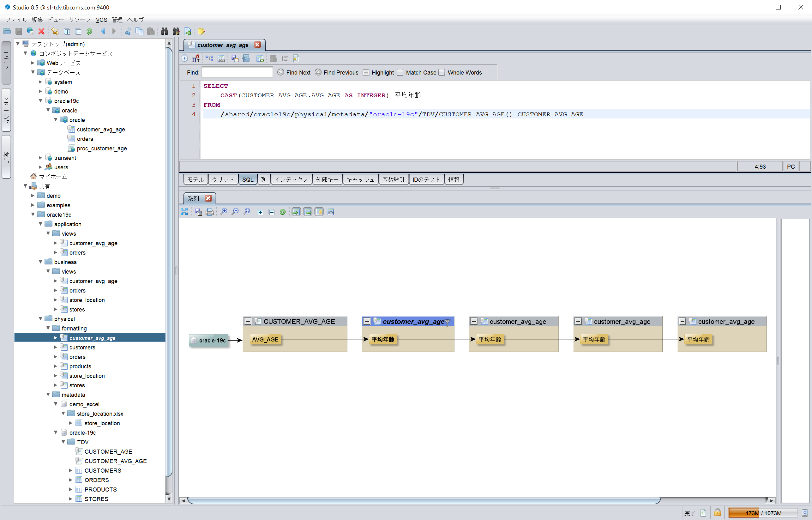Expand the Webサービス tree node
Screen dimensions: 812x520
click(x=33, y=63)
